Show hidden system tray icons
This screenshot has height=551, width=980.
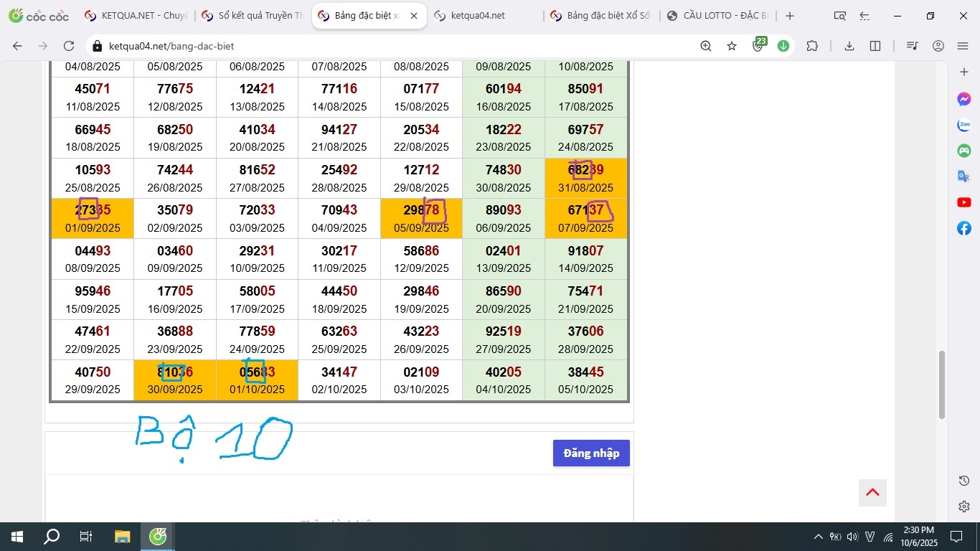818,537
